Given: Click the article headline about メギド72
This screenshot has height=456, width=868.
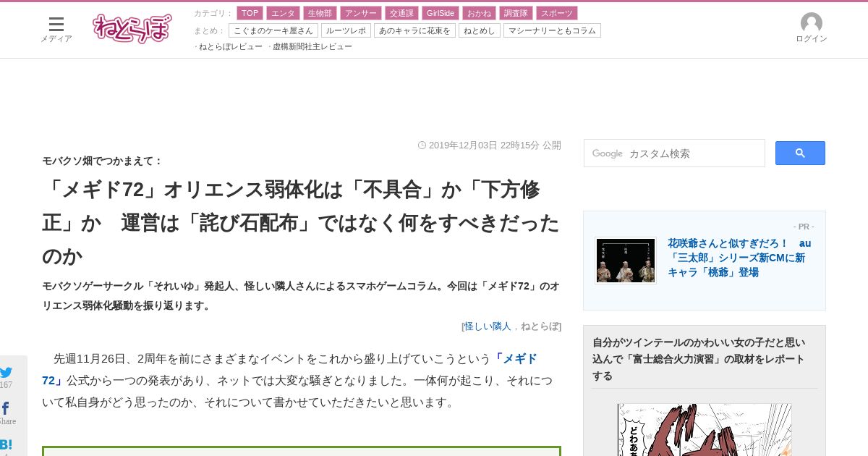Looking at the screenshot, I should (301, 222).
